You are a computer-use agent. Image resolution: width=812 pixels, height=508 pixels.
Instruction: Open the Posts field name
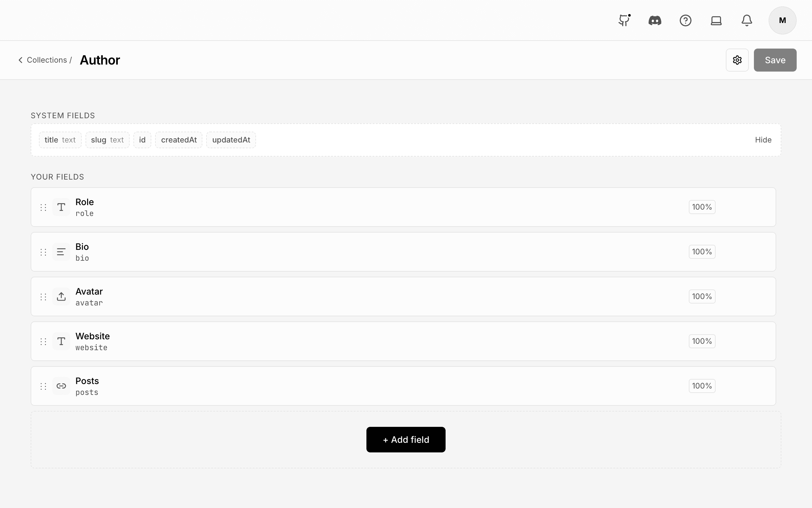(x=87, y=381)
